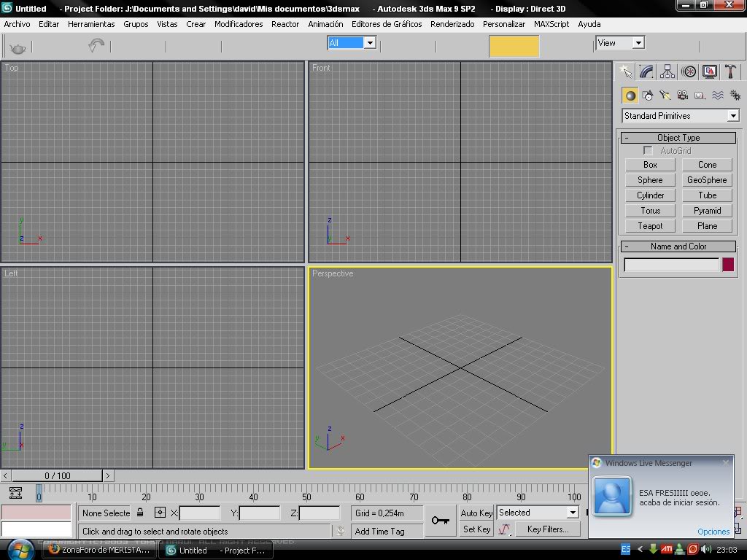Step time slider left arrow

point(6,475)
